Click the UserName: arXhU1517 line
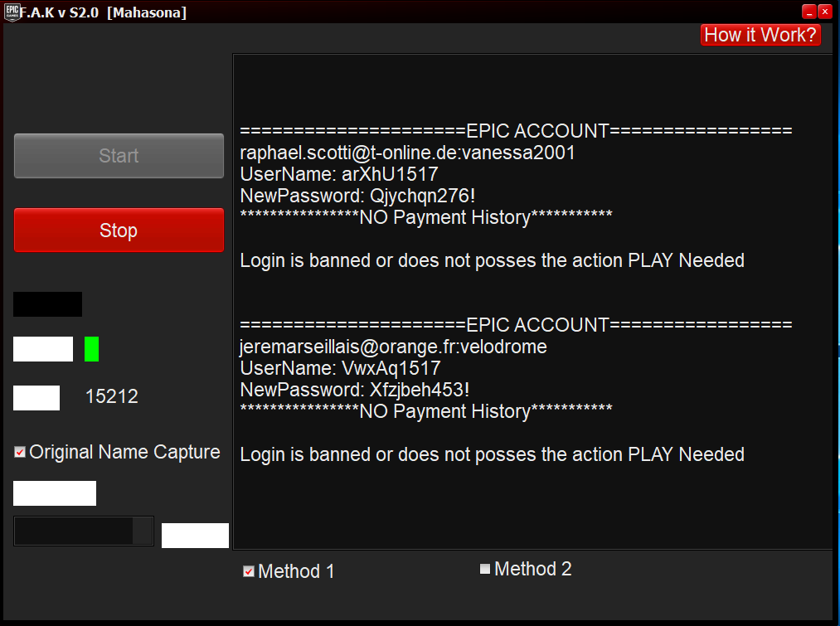The height and width of the screenshot is (626, 840). pyautogui.click(x=339, y=174)
